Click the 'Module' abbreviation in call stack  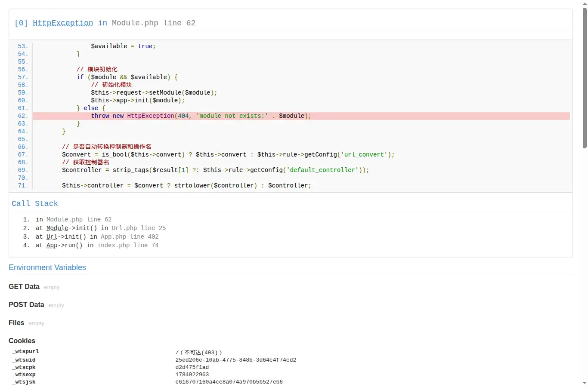(57, 228)
